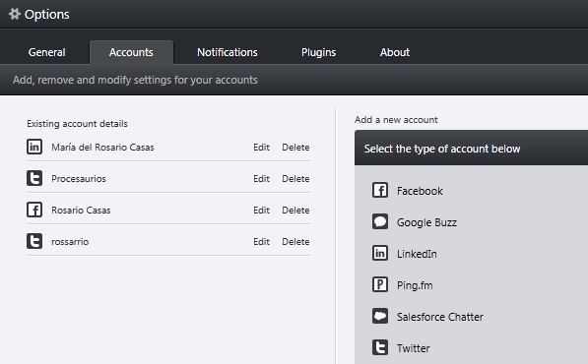Add a new LinkedIn account

[x=417, y=254]
